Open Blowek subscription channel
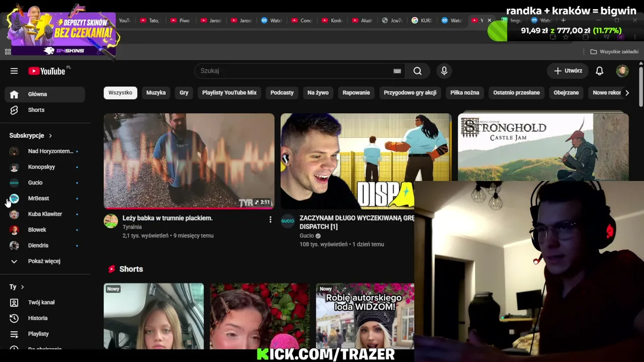Image resolution: width=644 pixels, height=362 pixels. (x=45, y=230)
